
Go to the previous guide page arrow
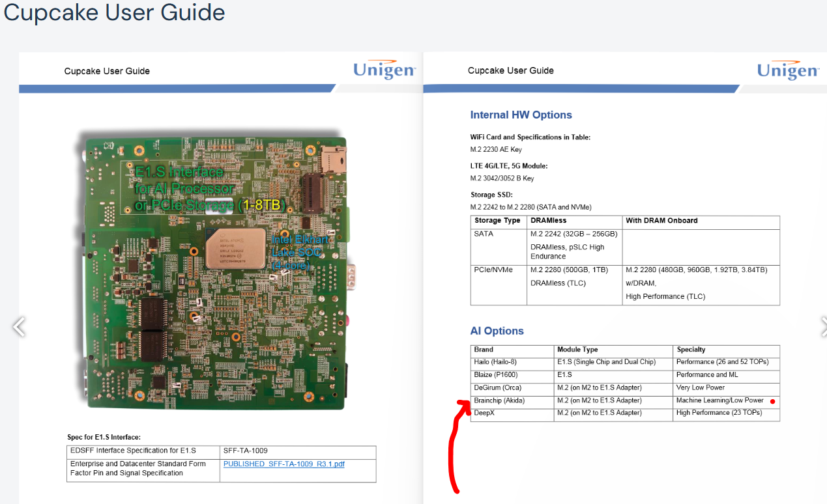point(19,327)
